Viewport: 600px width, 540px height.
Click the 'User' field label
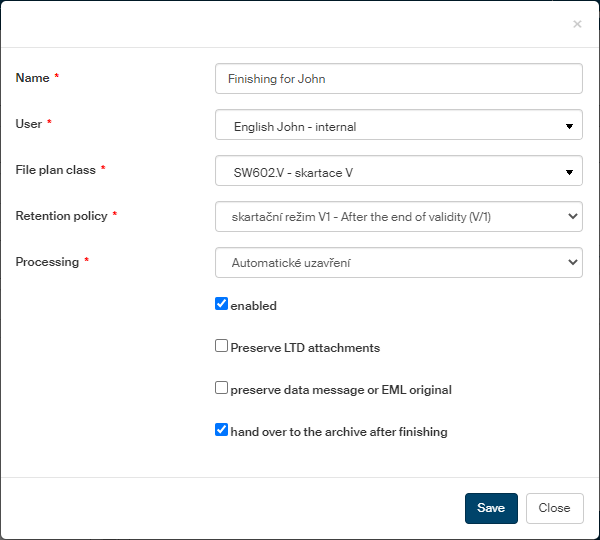pos(29,124)
